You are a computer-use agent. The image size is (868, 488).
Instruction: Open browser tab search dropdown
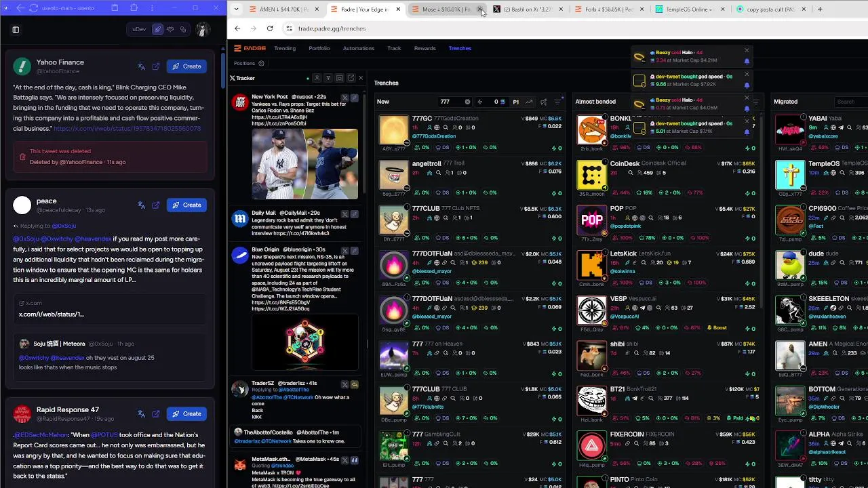(x=236, y=9)
